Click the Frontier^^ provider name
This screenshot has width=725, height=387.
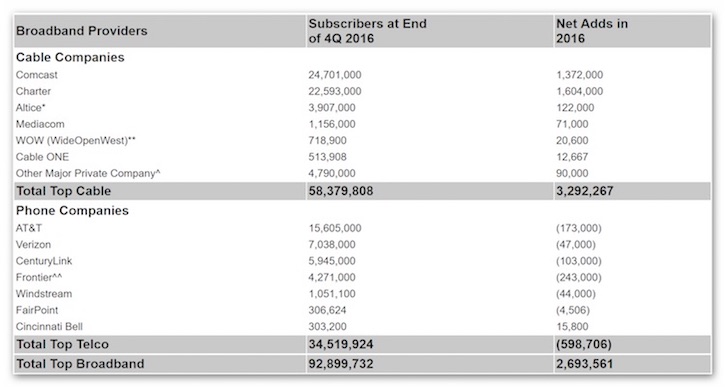39,277
